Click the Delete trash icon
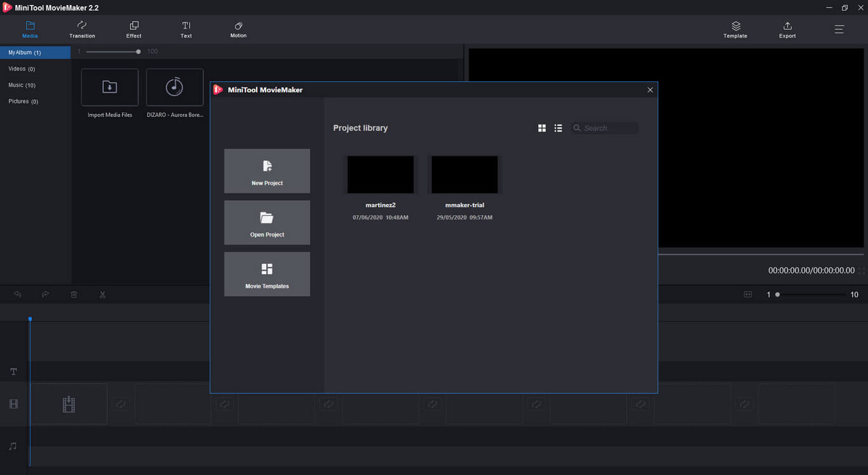Viewport: 868px width, 475px height. [74, 294]
